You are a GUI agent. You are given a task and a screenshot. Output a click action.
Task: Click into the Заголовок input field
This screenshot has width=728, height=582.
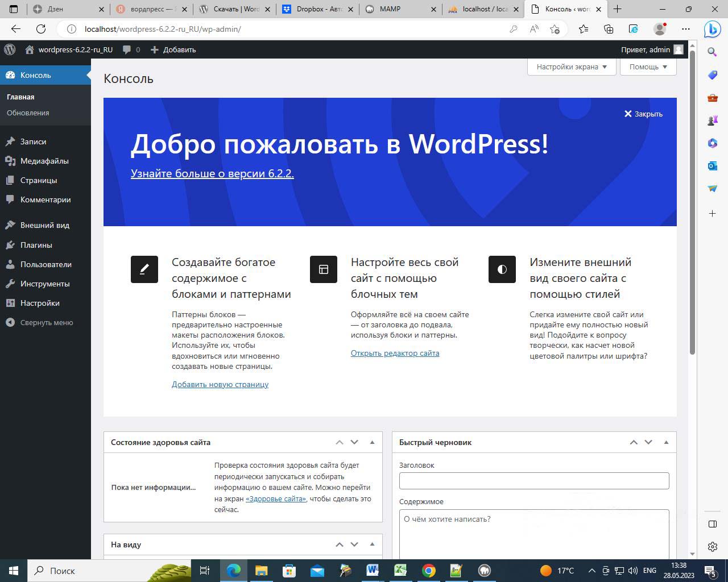pyautogui.click(x=533, y=481)
